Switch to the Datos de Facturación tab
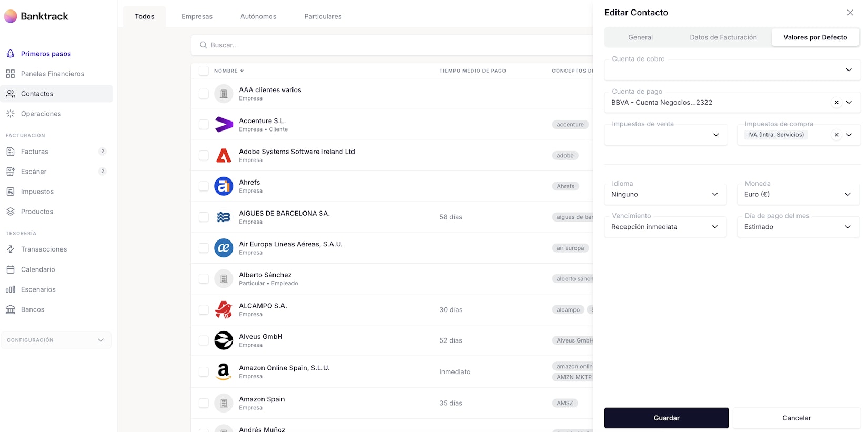Screen dimensions: 868x432 [x=723, y=37]
